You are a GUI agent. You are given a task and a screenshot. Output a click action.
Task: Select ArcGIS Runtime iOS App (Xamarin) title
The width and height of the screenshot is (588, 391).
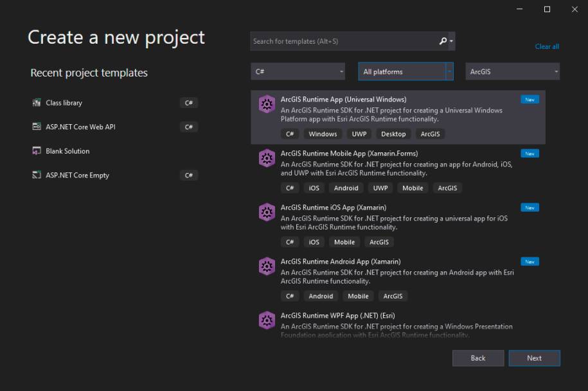point(334,208)
